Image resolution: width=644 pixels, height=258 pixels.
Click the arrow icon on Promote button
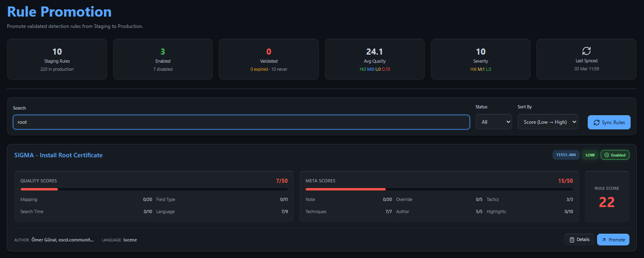(x=604, y=240)
